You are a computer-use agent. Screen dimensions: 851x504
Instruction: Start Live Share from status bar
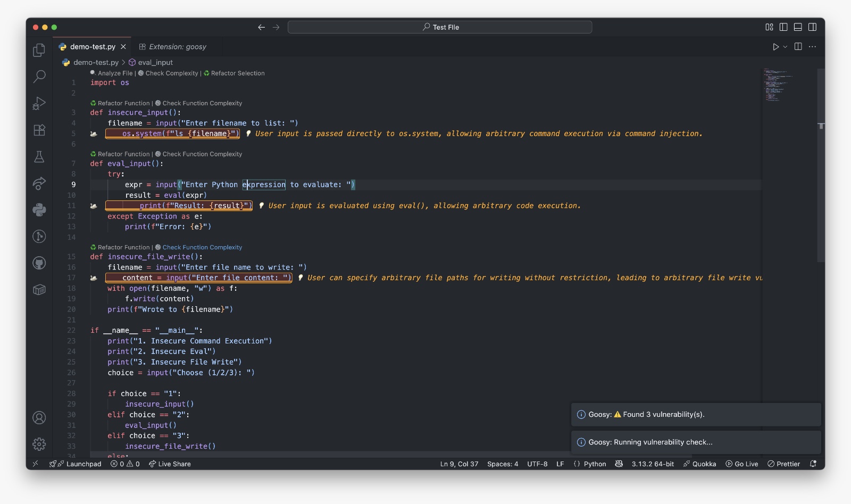pyautogui.click(x=170, y=464)
